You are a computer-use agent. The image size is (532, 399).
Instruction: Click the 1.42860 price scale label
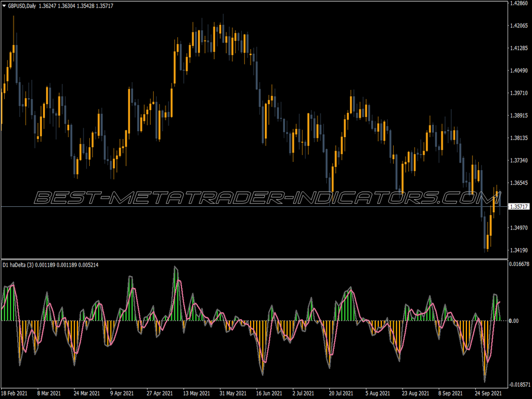519,3
